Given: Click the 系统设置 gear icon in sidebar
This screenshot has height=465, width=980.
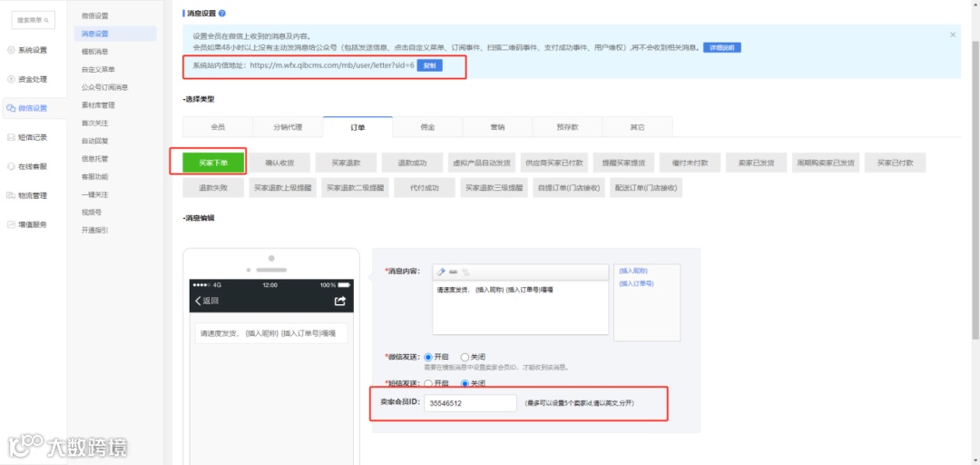Looking at the screenshot, I should coord(11,50).
